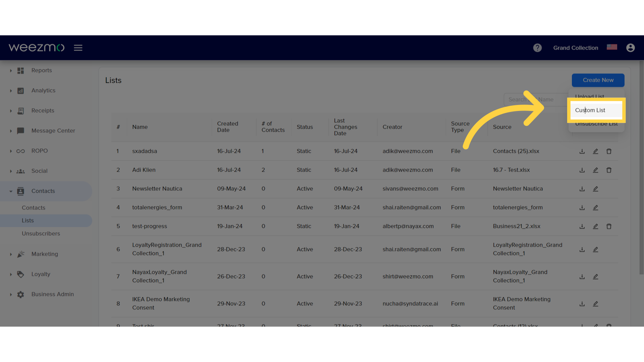Open the Unsubscribers sidebar item

41,233
